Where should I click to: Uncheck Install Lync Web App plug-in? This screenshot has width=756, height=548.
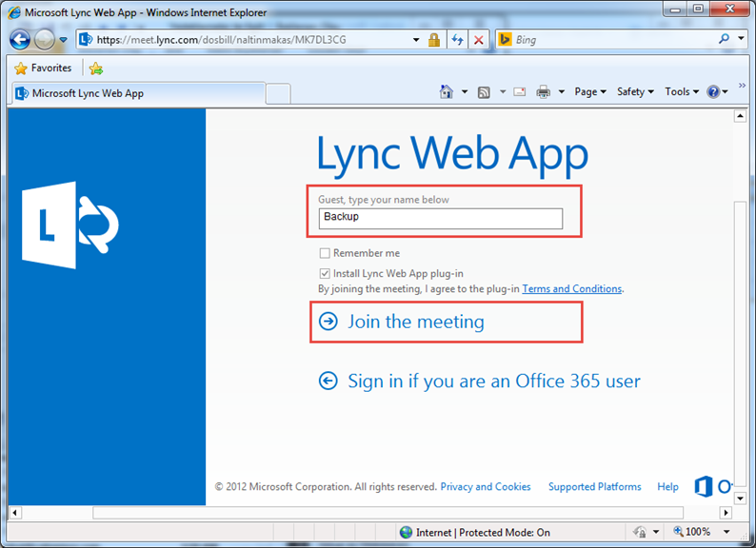point(325,273)
